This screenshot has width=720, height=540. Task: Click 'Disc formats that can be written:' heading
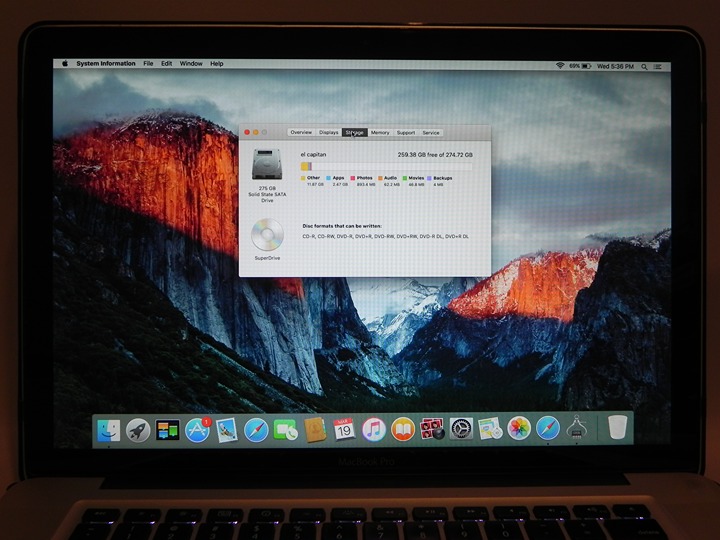coord(342,226)
